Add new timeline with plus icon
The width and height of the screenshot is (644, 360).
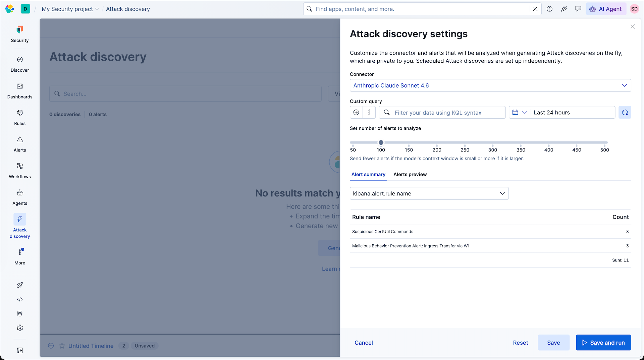[51, 346]
